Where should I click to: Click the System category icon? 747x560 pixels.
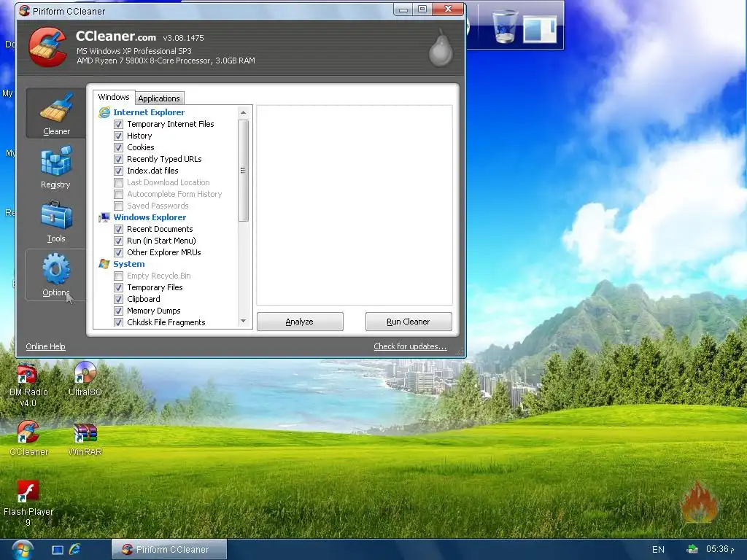coord(104,264)
